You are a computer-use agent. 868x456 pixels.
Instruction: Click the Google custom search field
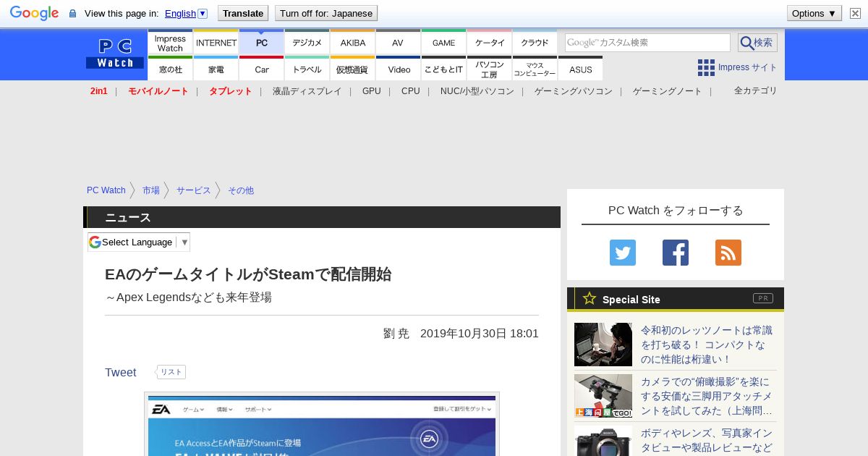647,43
